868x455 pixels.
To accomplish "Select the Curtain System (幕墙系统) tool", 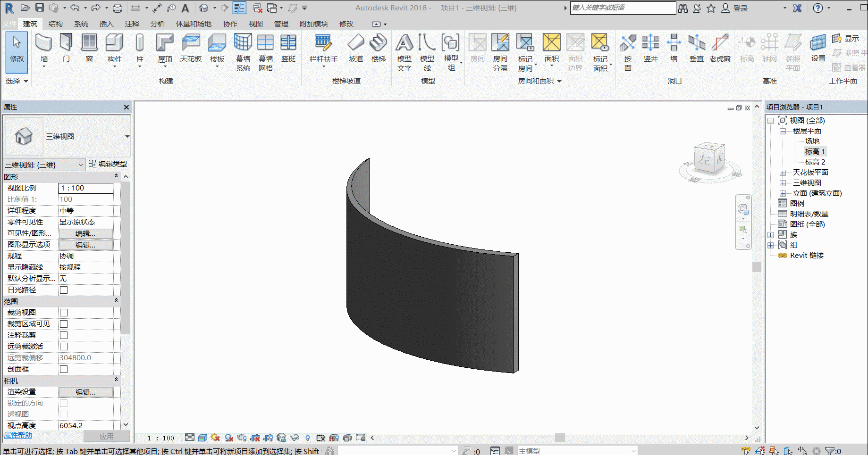I will [x=243, y=52].
